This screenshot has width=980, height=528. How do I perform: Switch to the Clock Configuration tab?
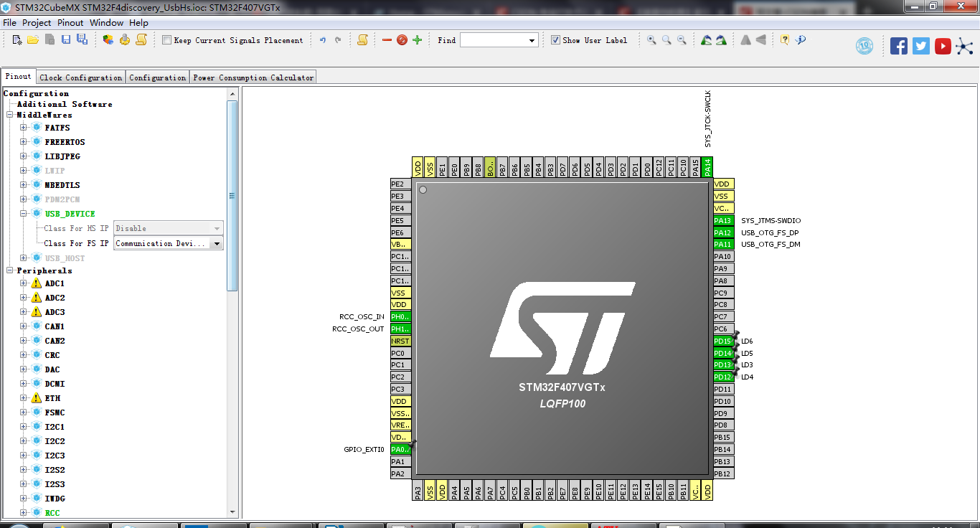tap(80, 76)
